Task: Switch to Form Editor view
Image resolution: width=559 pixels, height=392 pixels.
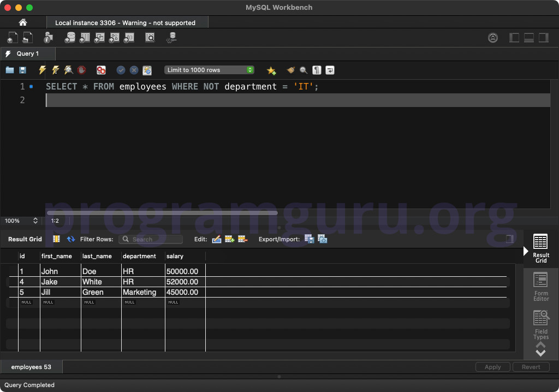Action: (x=541, y=287)
